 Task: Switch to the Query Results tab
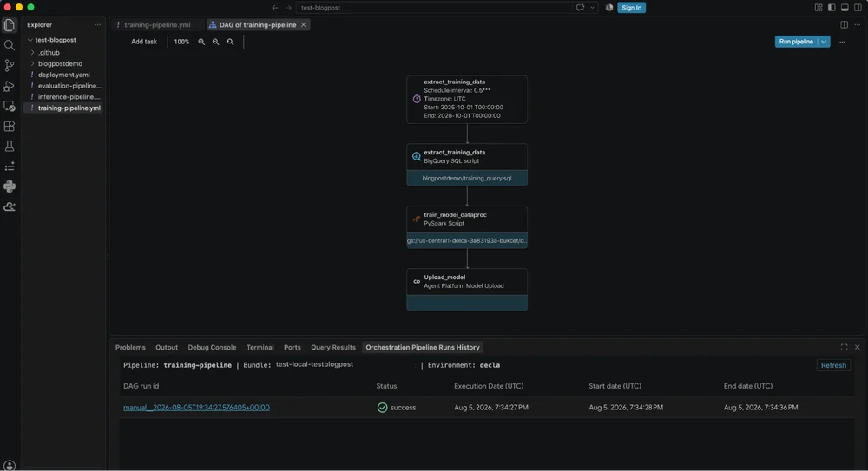pos(333,348)
